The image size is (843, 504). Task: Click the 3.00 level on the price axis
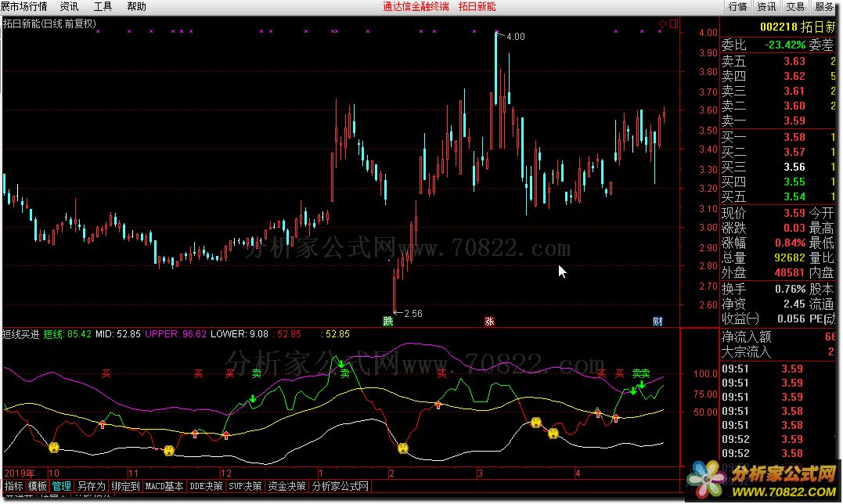(x=708, y=227)
